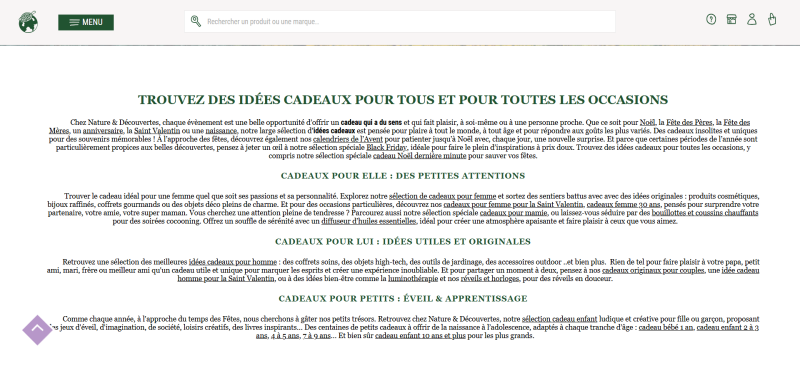Image resolution: width=800 pixels, height=366 pixels.
Task: Open the help question mark icon
Action: coord(711,19)
